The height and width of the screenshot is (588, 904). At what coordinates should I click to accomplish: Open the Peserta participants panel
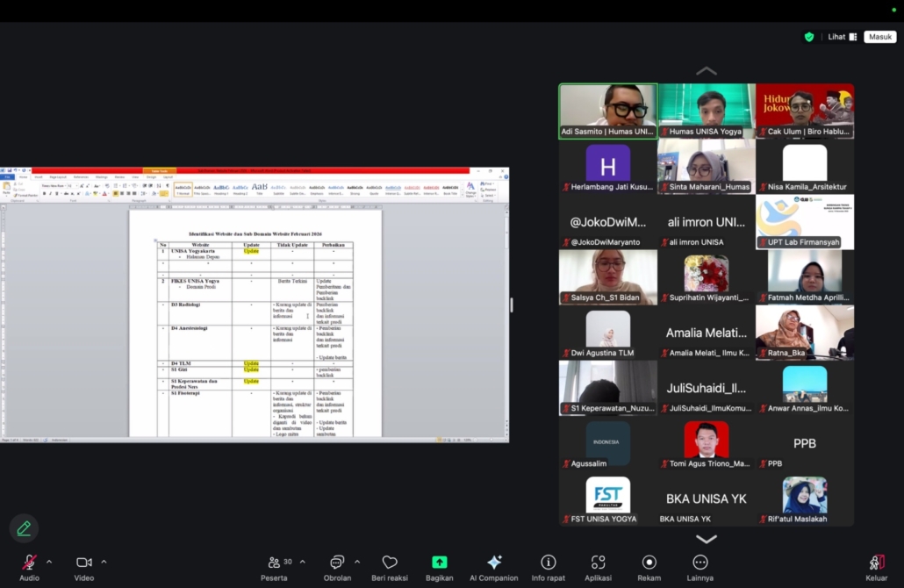pyautogui.click(x=275, y=563)
